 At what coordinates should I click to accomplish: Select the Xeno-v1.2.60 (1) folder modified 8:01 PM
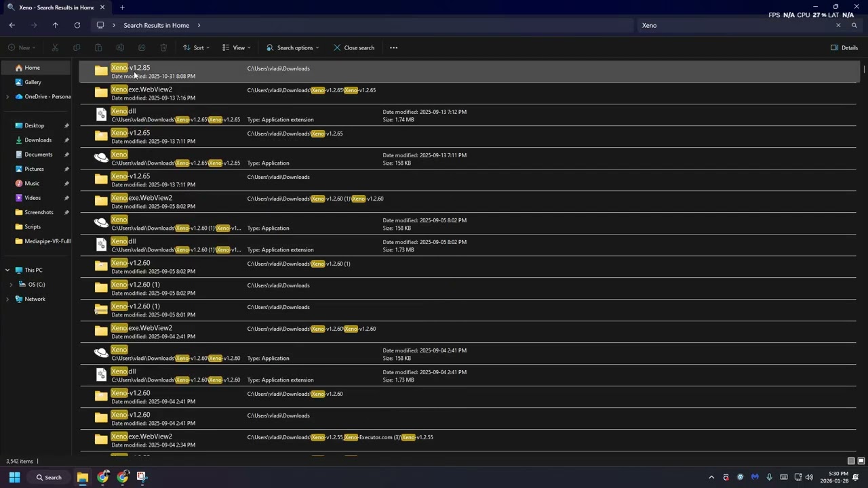[468, 310]
